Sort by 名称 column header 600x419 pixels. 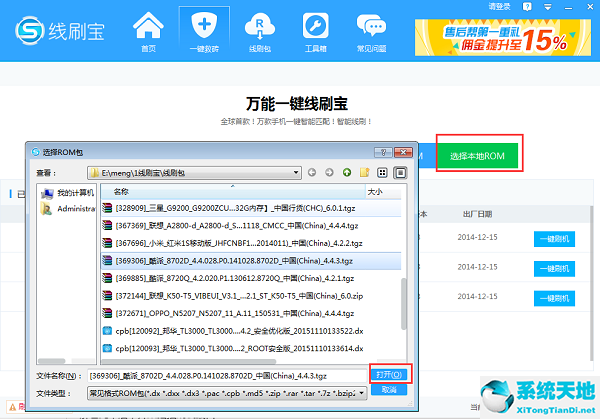coord(233,192)
